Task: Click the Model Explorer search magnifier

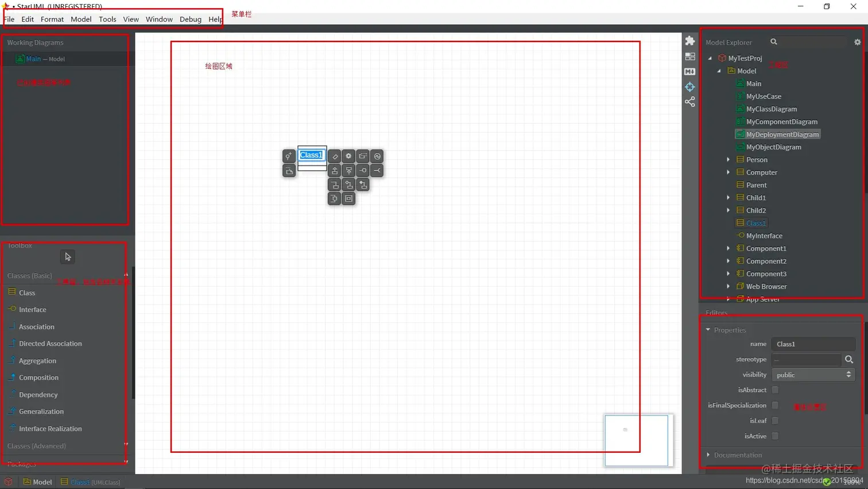Action: click(774, 42)
